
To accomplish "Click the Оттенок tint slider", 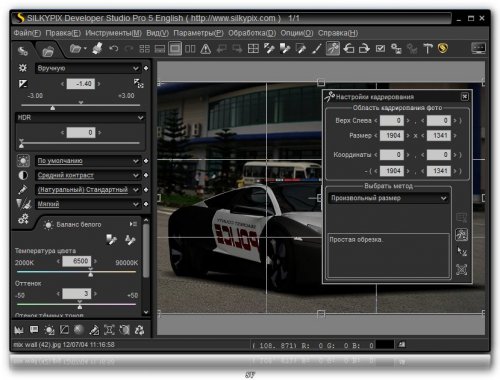I will (x=76, y=304).
